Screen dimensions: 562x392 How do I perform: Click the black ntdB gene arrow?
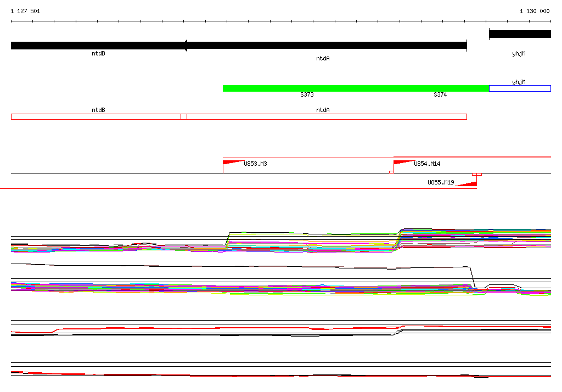98,46
